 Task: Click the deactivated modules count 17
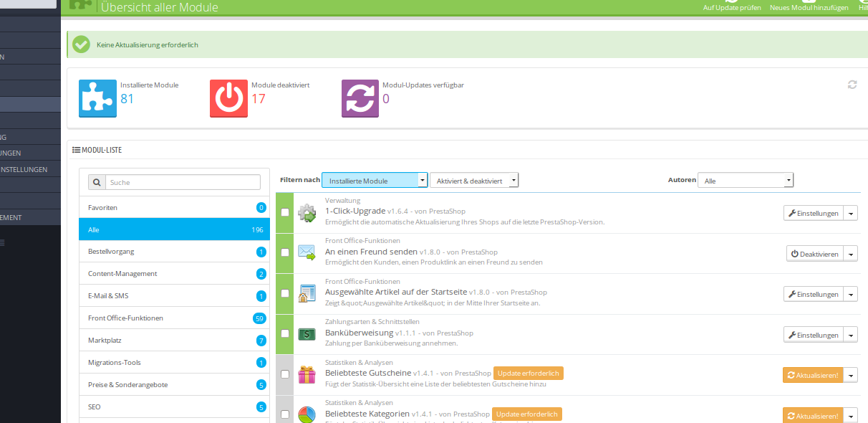(259, 98)
